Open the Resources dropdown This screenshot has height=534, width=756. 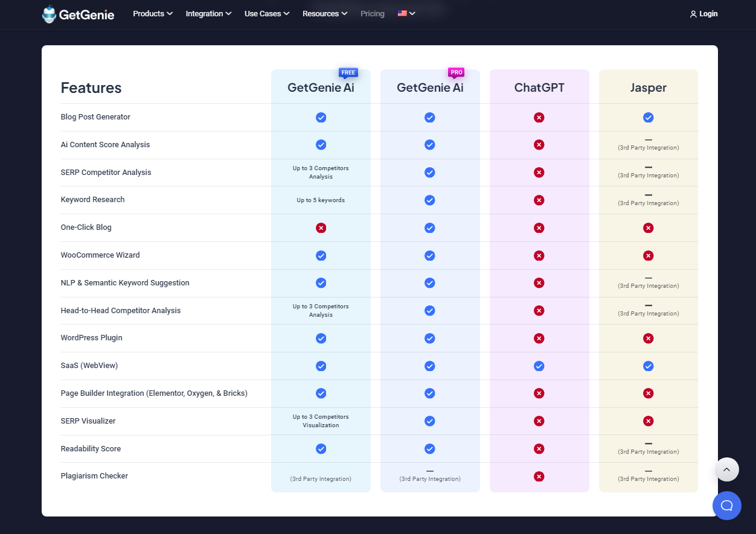pyautogui.click(x=325, y=14)
